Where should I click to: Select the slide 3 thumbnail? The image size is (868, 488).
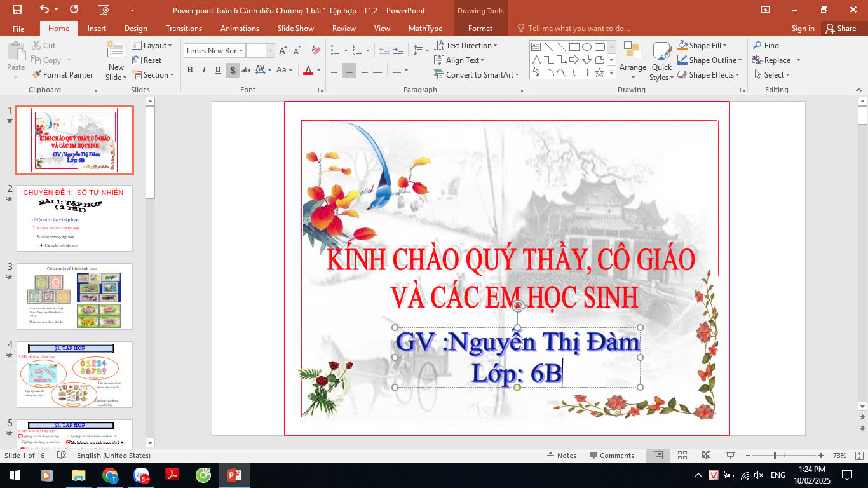pyautogui.click(x=74, y=296)
